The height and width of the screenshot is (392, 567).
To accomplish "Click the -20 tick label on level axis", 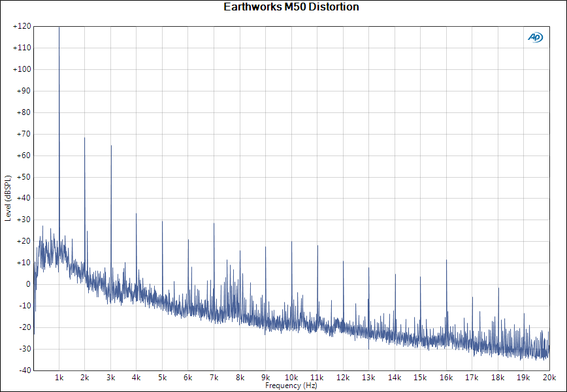I will point(24,327).
